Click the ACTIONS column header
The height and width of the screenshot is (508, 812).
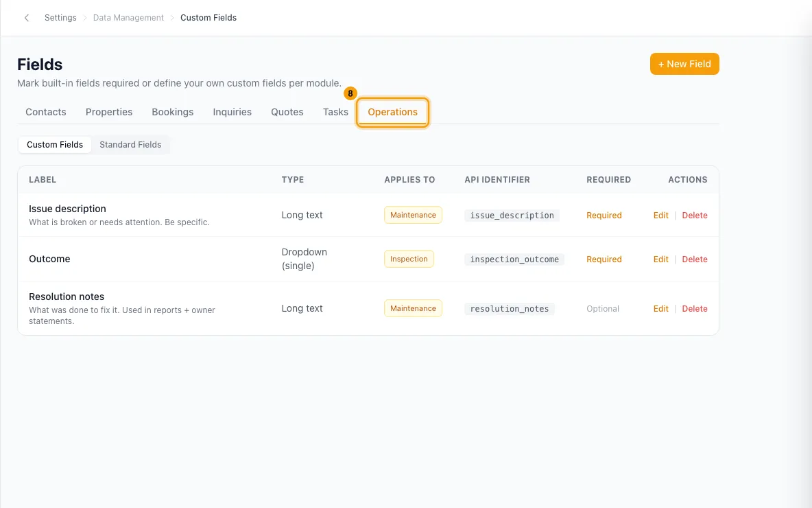687,180
